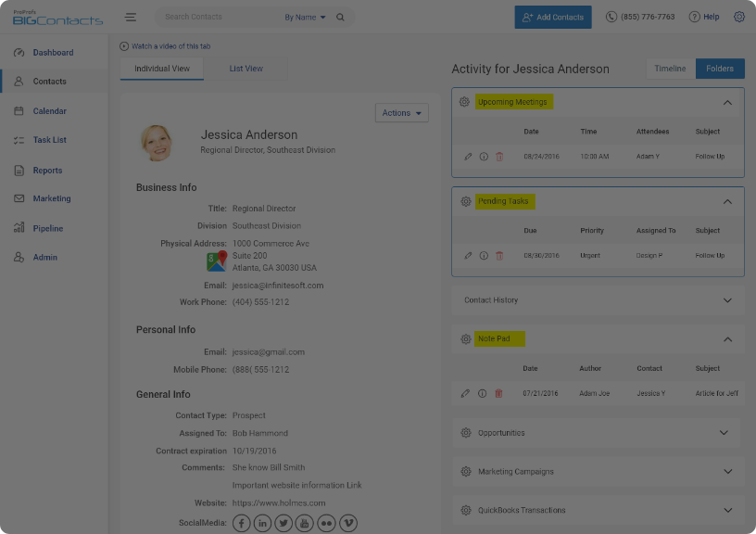
Task: Open the info icon on the Note Pad entry
Action: (483, 393)
